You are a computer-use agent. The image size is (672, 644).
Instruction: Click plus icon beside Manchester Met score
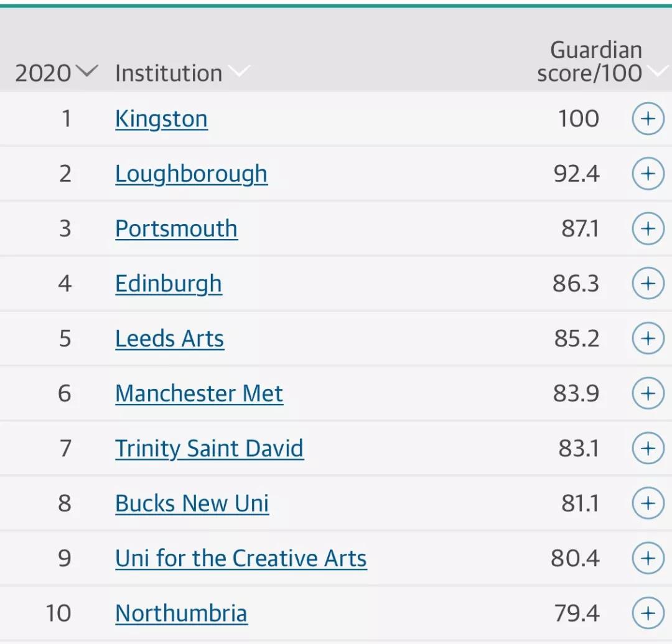648,393
